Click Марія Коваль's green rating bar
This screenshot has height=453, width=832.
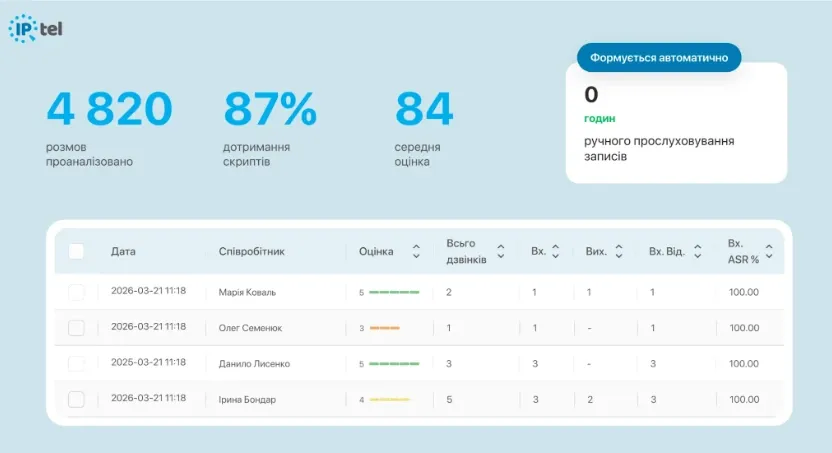click(x=394, y=292)
